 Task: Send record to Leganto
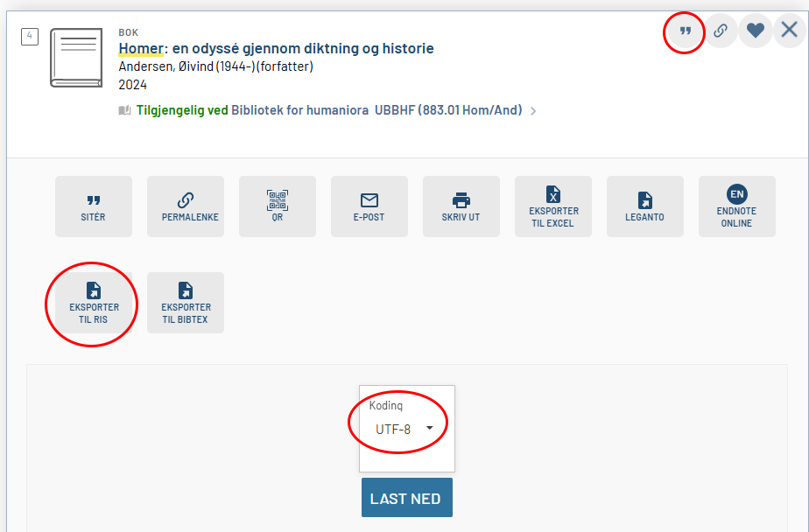[645, 206]
